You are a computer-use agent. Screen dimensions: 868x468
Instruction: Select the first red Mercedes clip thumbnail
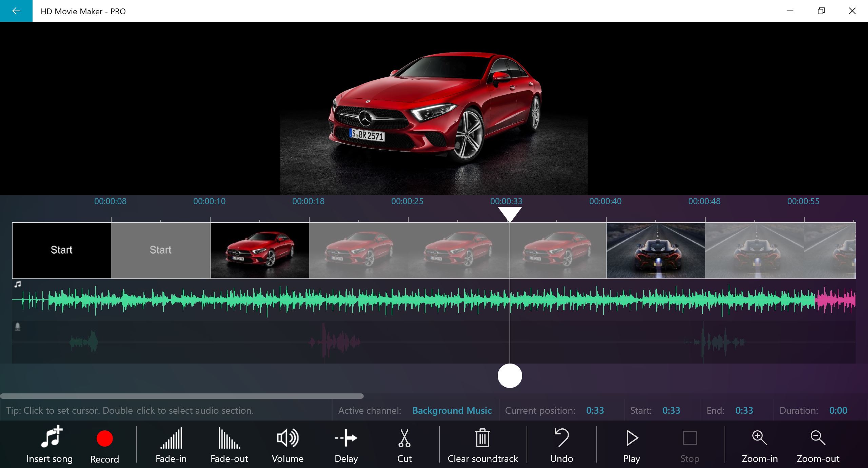point(260,250)
